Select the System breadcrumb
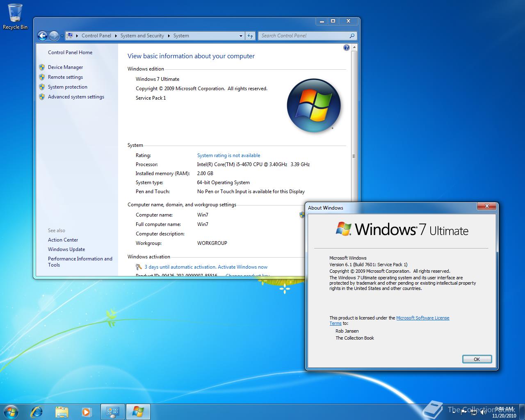The width and height of the screenshot is (525, 420). pos(181,36)
